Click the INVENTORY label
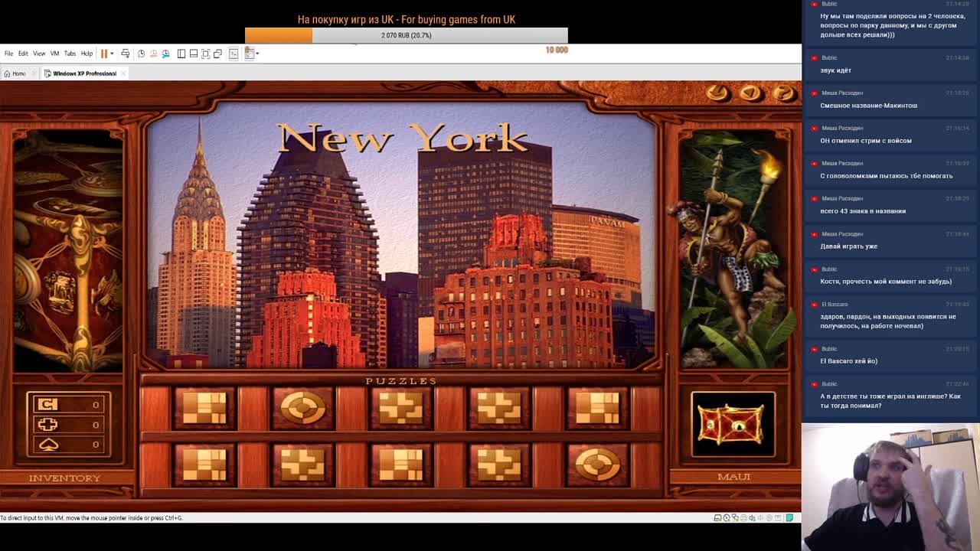The width and height of the screenshot is (980, 551). coord(64,478)
